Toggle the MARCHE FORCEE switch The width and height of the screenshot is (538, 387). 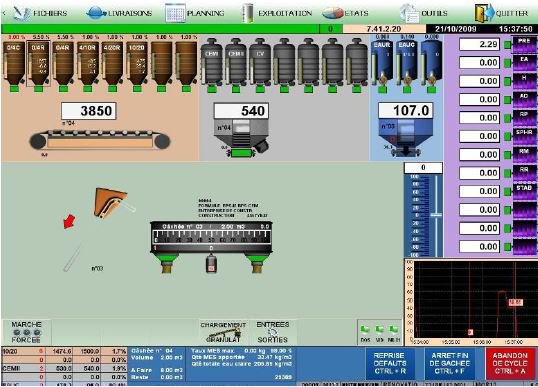click(26, 332)
